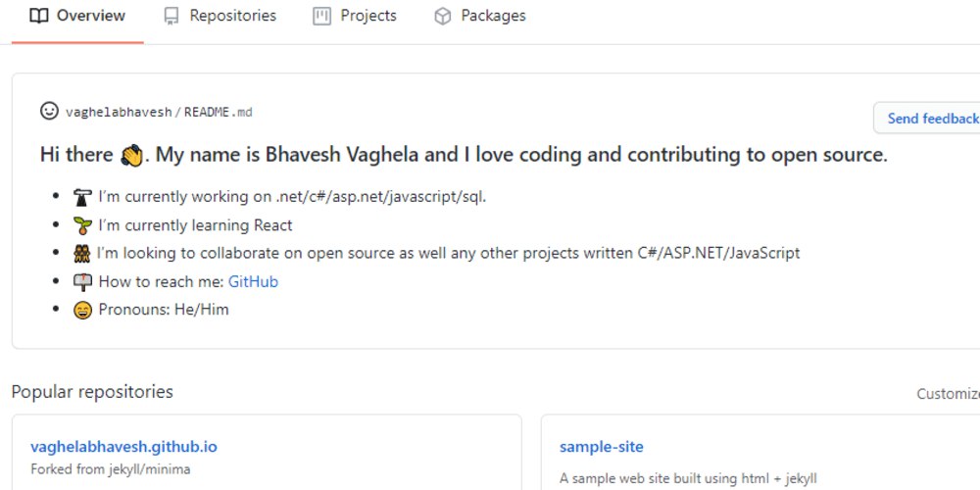Open the Overview tab
The image size is (980, 490).
click(x=77, y=17)
